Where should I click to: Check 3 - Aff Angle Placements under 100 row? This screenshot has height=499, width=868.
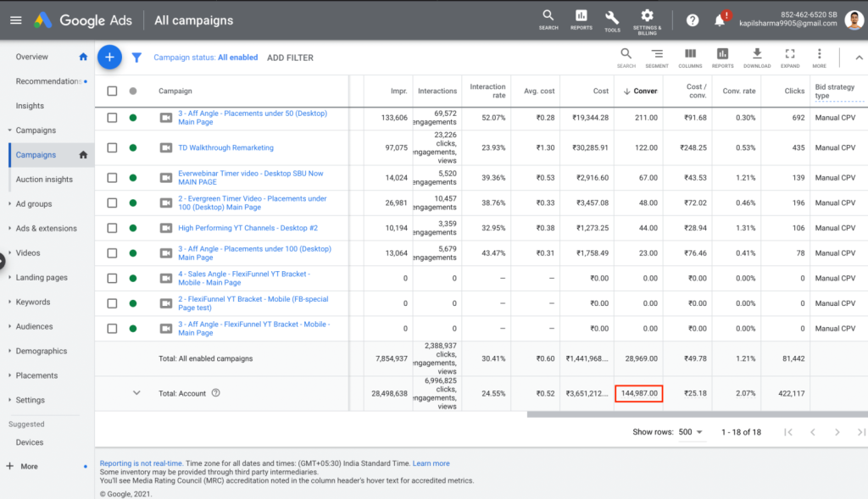coord(113,252)
